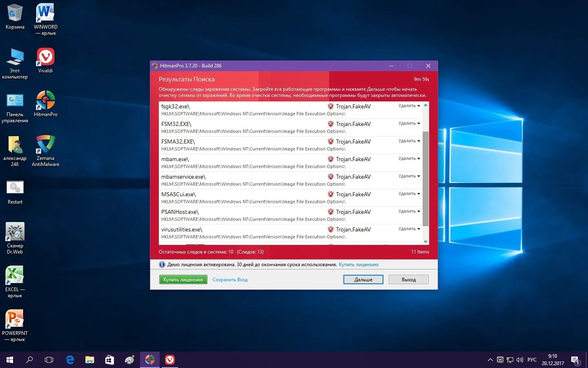
Task: Click the Дальше button
Action: coord(363,280)
